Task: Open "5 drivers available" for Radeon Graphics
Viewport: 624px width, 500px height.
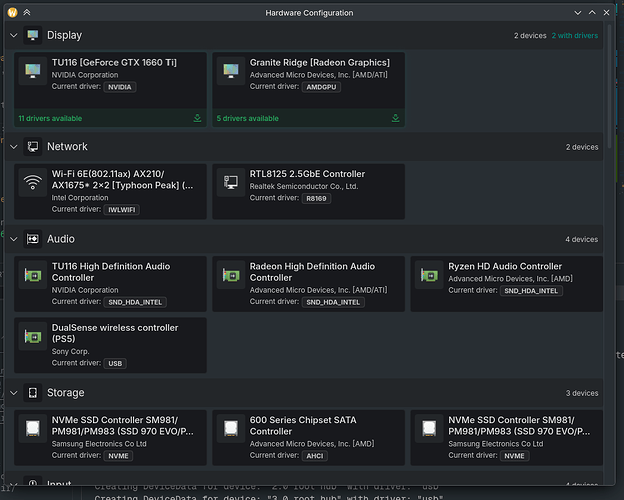Action: click(x=248, y=118)
